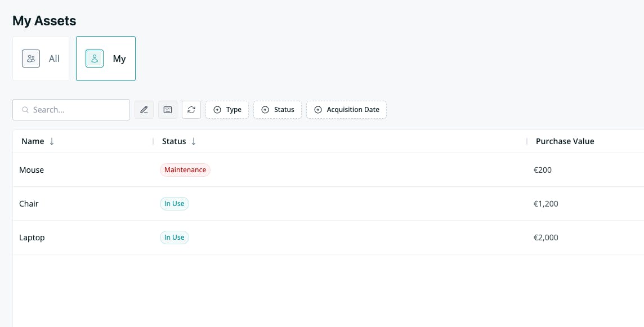
Task: Open the Status filter dropdown
Action: tap(277, 110)
